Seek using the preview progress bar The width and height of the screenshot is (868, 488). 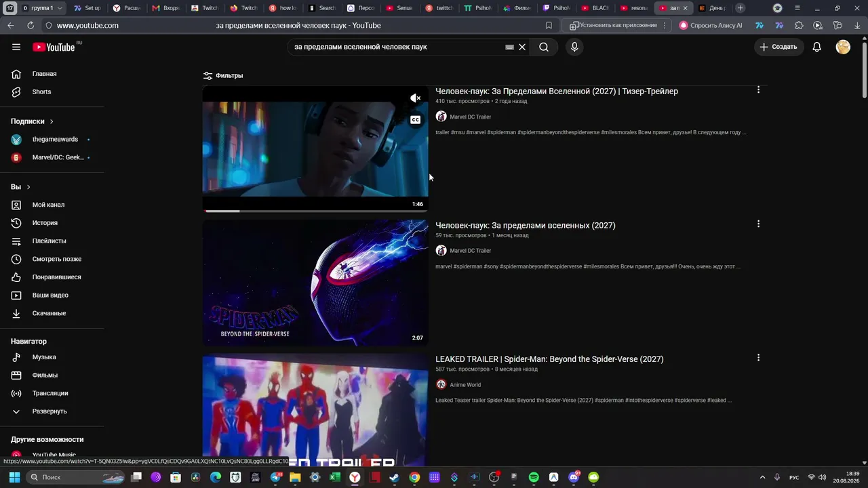[315, 211]
